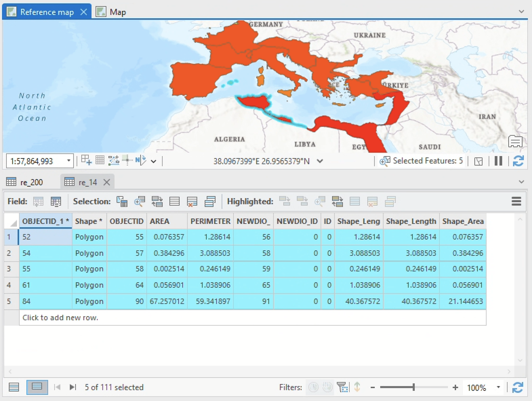532x401 pixels.
Task: Click Select By Attributes icon
Action: tap(122, 202)
